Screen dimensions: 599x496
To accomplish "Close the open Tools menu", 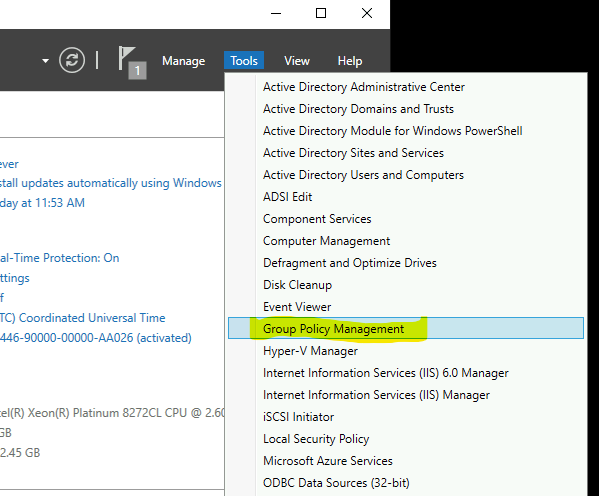I will coord(244,61).
